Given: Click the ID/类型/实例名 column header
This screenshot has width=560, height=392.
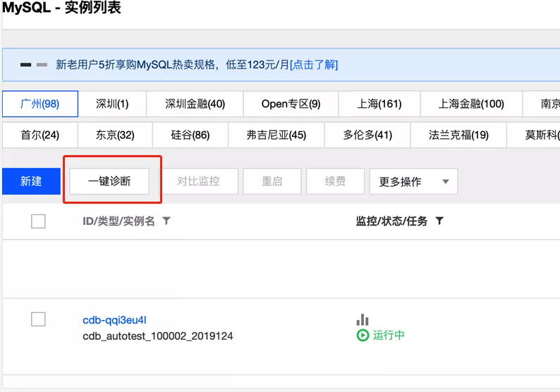Looking at the screenshot, I should click(118, 221).
